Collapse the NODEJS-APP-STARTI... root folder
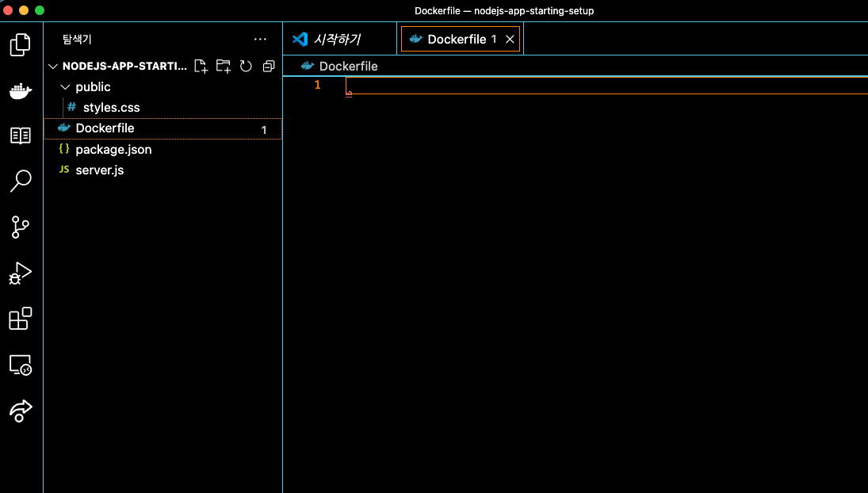868x493 pixels. (x=53, y=67)
